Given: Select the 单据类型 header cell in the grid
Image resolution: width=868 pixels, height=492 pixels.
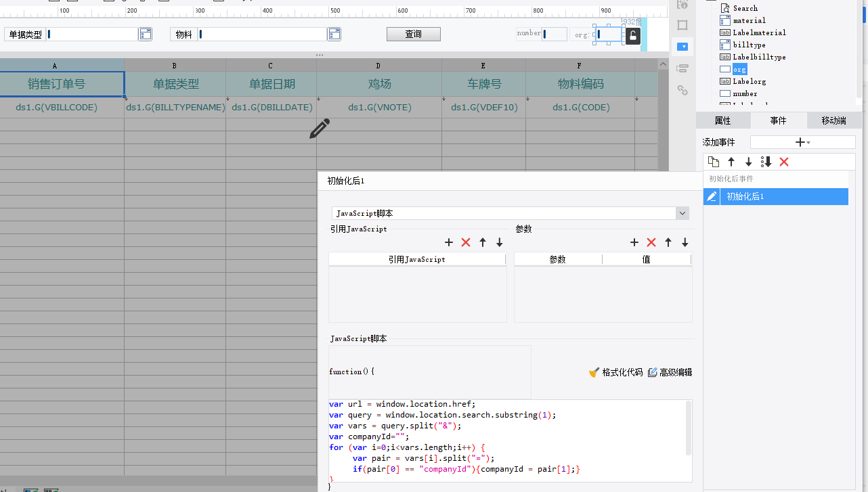Looking at the screenshot, I should [175, 84].
